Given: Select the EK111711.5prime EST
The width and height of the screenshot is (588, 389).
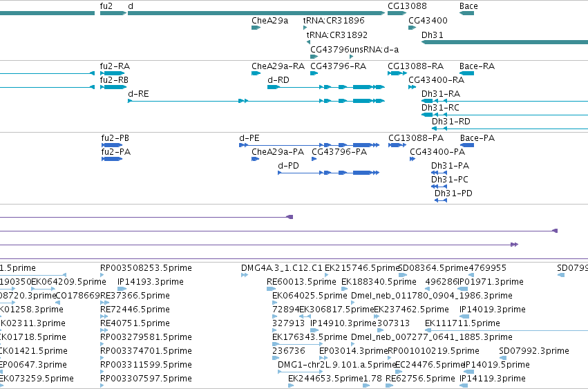Looking at the screenshot, I should (x=506, y=330).
